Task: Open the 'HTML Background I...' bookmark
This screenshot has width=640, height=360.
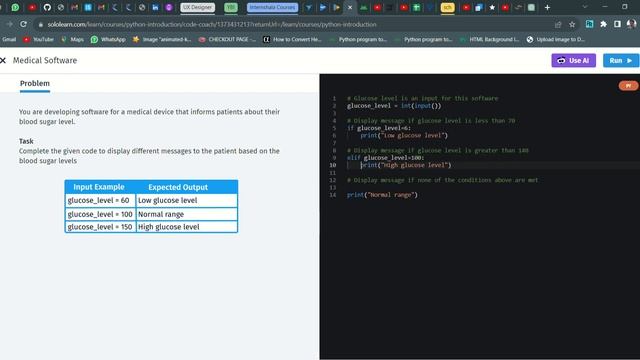Action: (489, 40)
